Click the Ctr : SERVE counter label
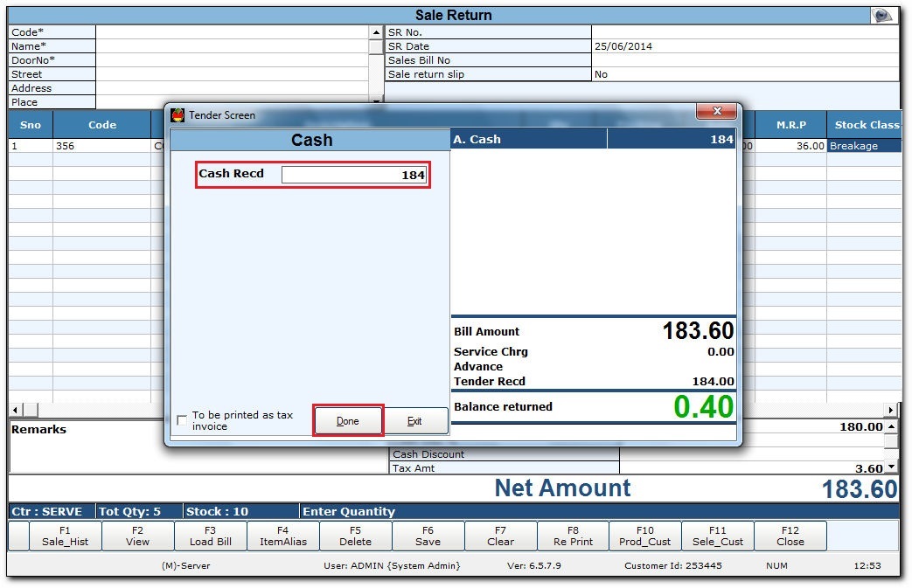Image resolution: width=912 pixels, height=588 pixels. coord(47,511)
